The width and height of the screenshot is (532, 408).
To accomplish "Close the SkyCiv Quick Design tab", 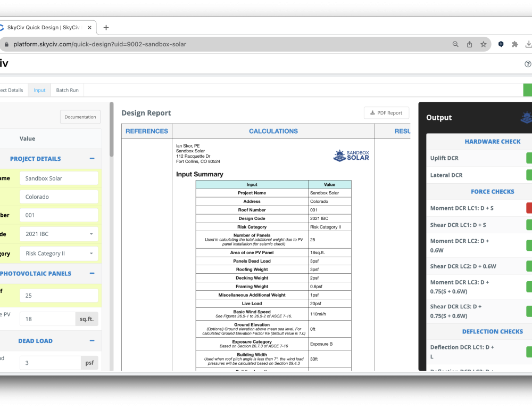I will tap(89, 28).
